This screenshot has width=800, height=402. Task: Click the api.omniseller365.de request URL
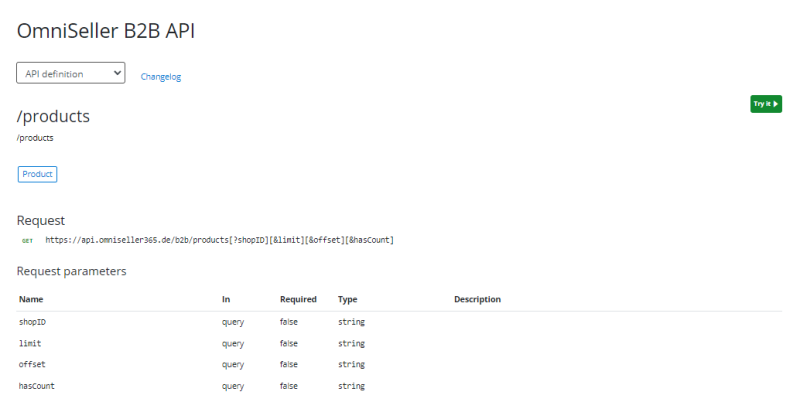pos(219,240)
